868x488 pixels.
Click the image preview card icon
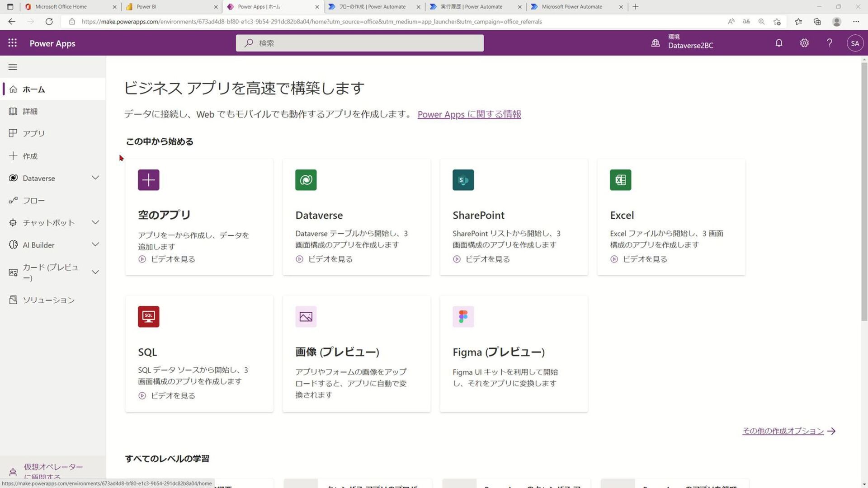(x=306, y=317)
